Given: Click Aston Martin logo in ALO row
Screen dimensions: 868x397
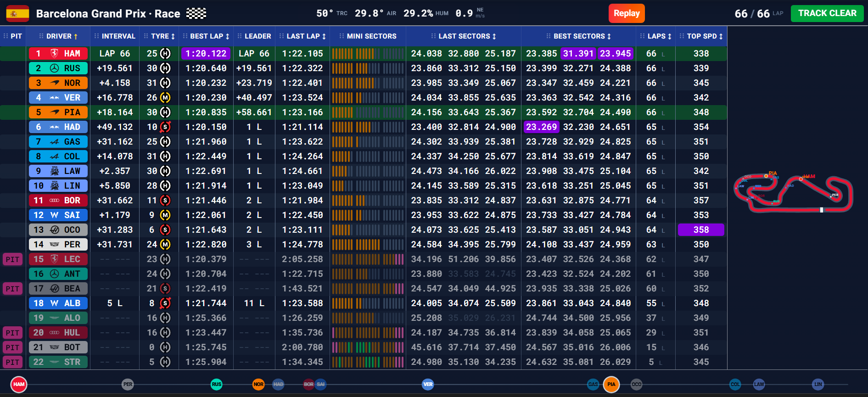Looking at the screenshot, I should tap(55, 318).
